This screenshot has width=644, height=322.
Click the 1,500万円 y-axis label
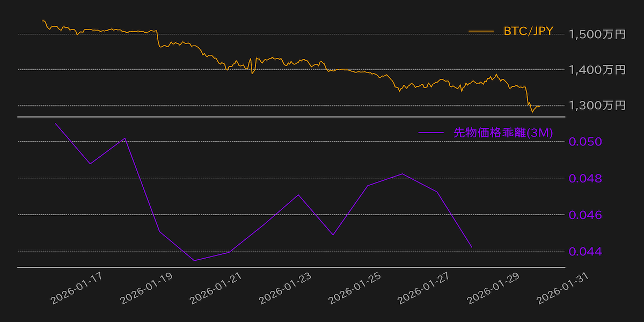coord(597,34)
